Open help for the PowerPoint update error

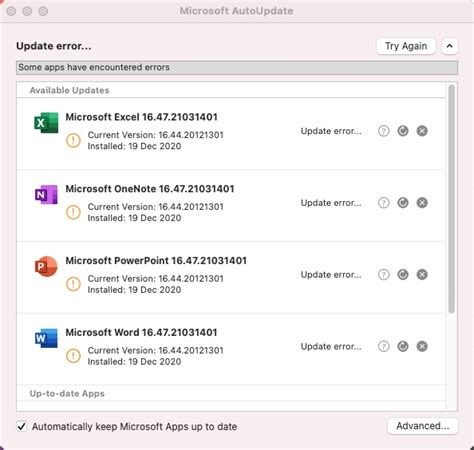pos(384,275)
